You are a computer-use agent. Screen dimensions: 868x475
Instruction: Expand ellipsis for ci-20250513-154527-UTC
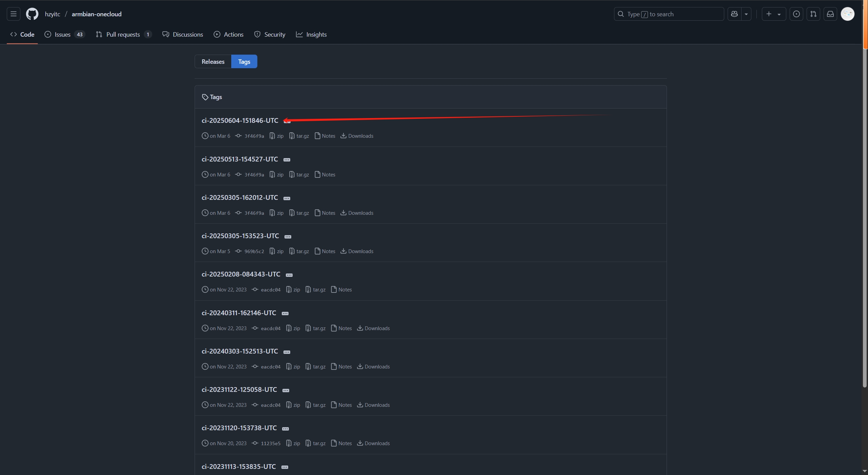point(287,160)
